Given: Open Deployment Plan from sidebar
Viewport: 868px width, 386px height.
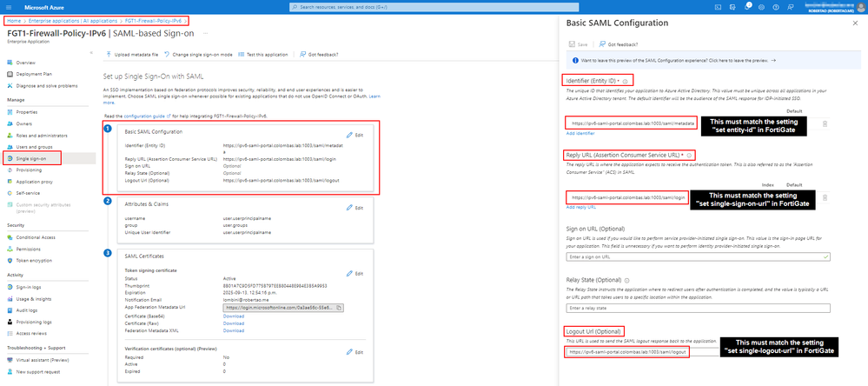Looking at the screenshot, I should pos(33,74).
